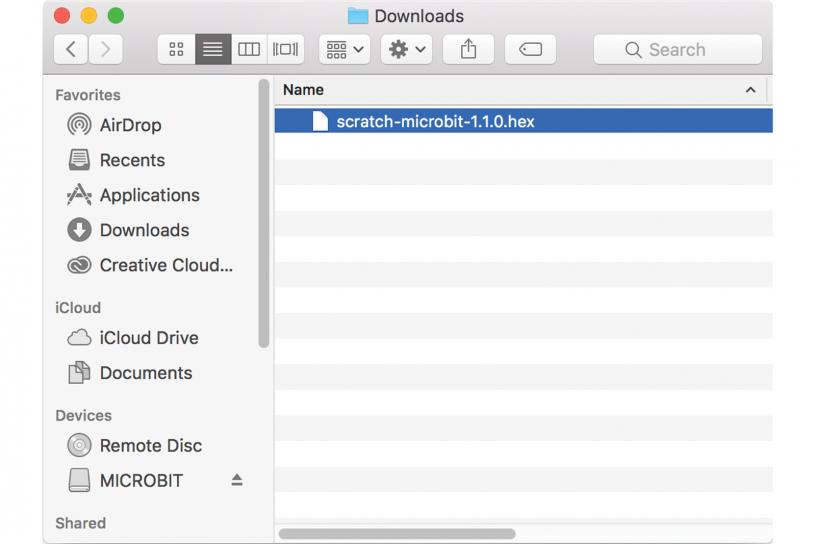Click the iCloud section heading
This screenshot has width=816, height=544.
pos(78,308)
